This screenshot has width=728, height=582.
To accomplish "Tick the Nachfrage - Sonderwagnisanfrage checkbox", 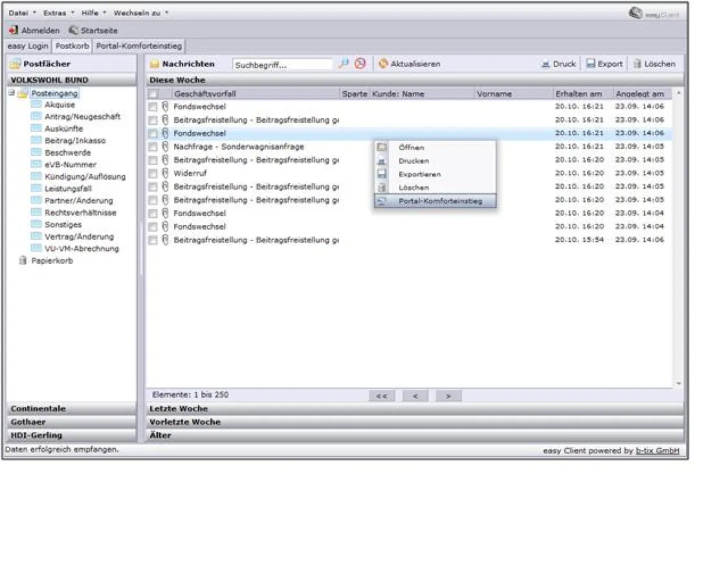I will (153, 147).
